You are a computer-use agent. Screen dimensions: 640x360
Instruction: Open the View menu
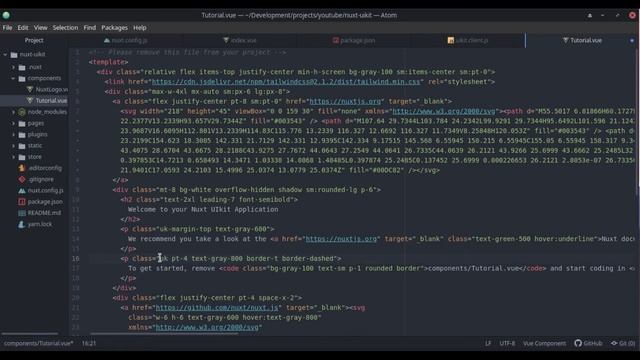tap(40, 28)
